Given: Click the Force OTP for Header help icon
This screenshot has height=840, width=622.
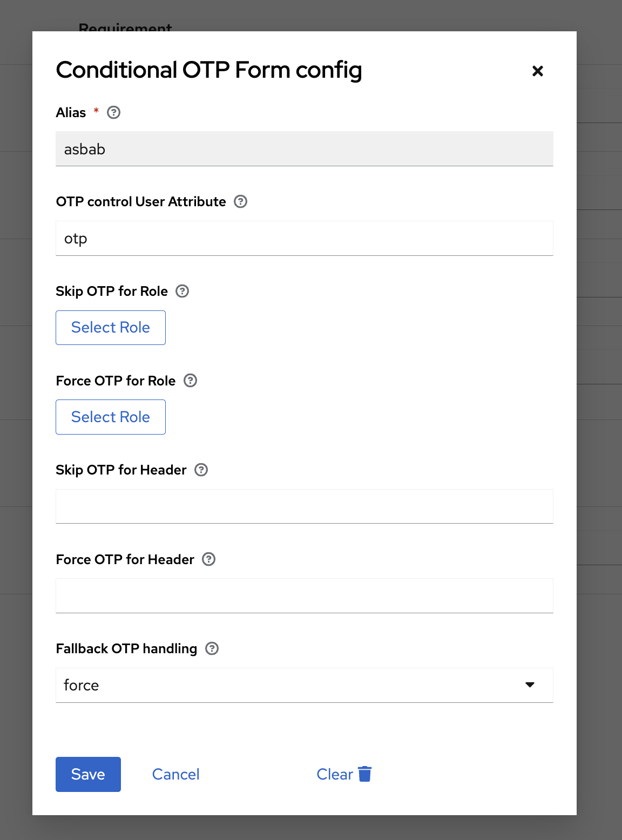Looking at the screenshot, I should pyautogui.click(x=208, y=559).
